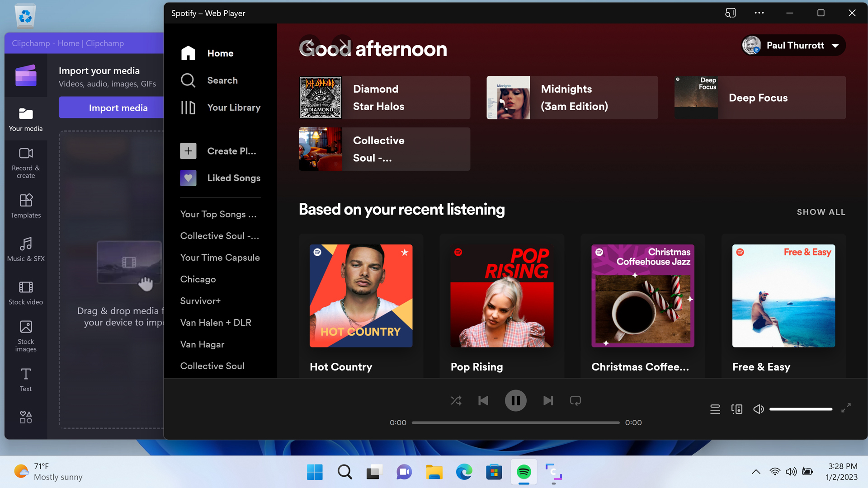Pause the current track

[515, 401]
